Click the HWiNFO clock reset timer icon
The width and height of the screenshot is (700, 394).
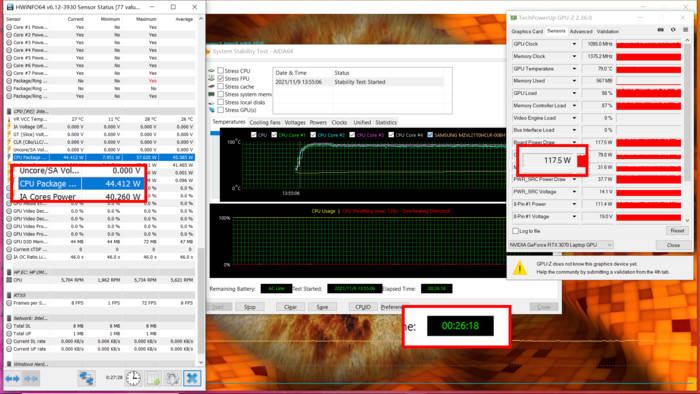click(133, 378)
